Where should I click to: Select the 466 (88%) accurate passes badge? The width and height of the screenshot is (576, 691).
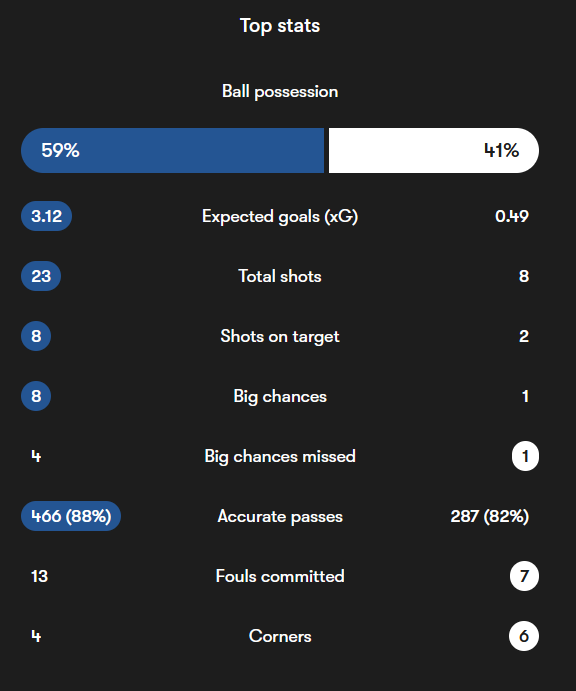tap(71, 516)
